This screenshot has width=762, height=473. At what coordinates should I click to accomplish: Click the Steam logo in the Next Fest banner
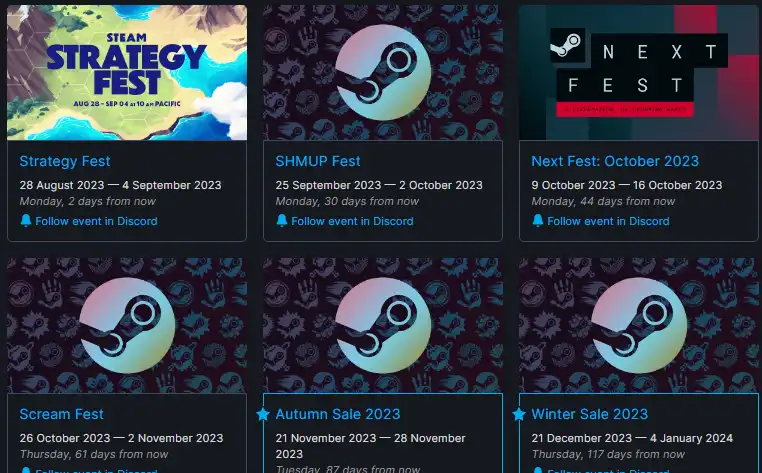[x=567, y=45]
